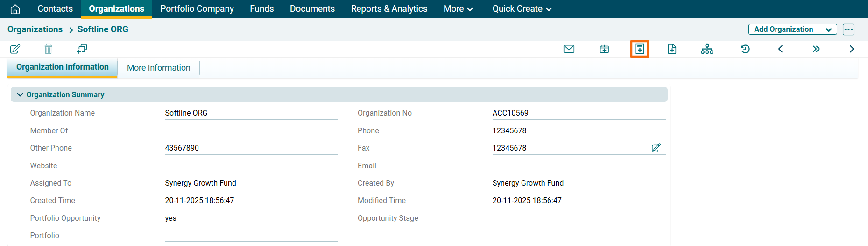The image size is (868, 246).
Task: Go to next record with right arrow
Action: click(x=852, y=49)
